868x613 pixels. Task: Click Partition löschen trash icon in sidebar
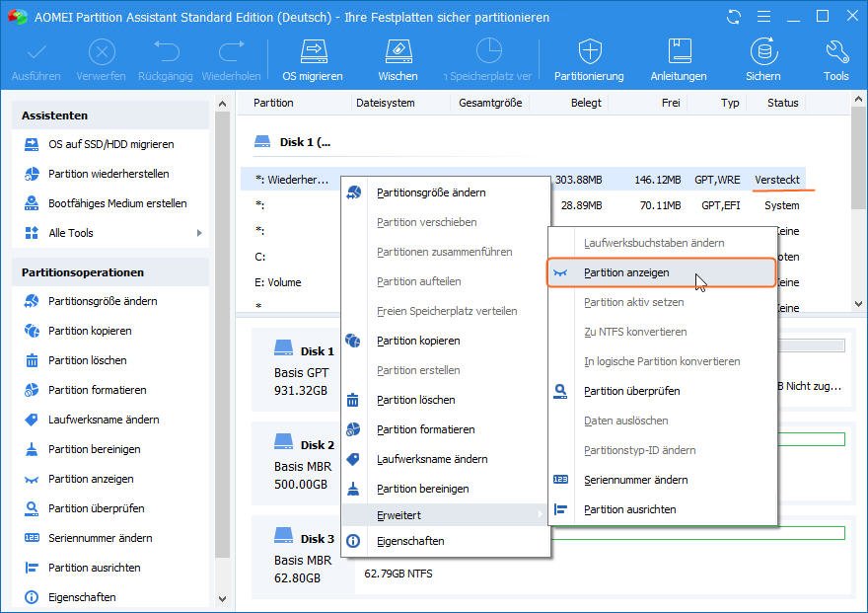click(x=32, y=360)
